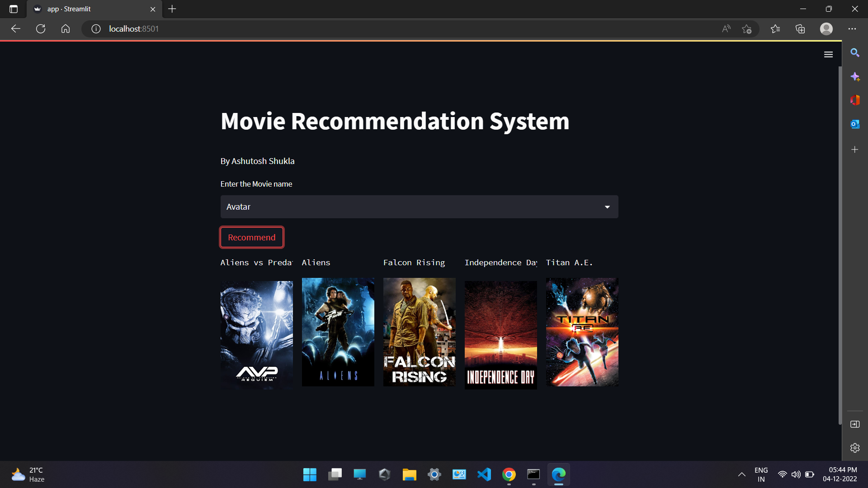
Task: Click the browser home icon
Action: 66,28
